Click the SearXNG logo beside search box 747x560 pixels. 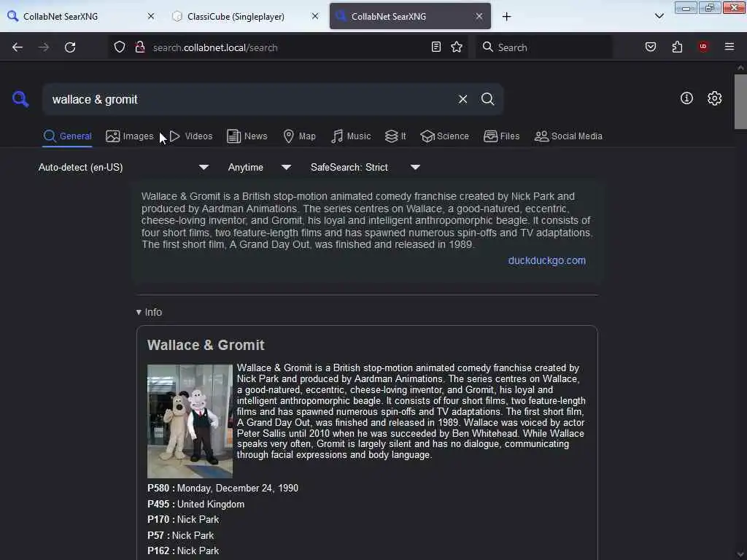[x=20, y=99]
